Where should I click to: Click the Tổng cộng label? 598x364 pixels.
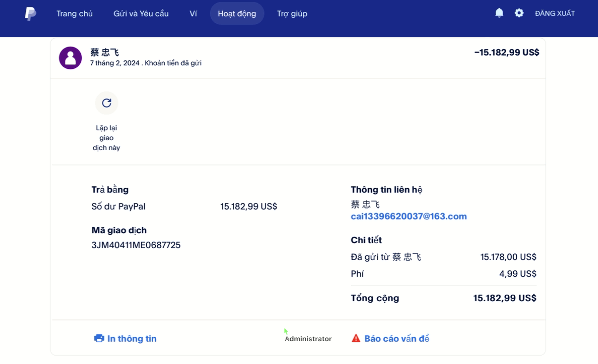(x=375, y=298)
